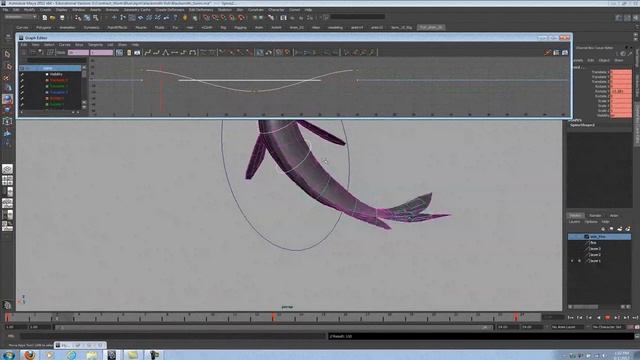
Task: Click the Lattice deform keys tool
Action: click(50, 52)
